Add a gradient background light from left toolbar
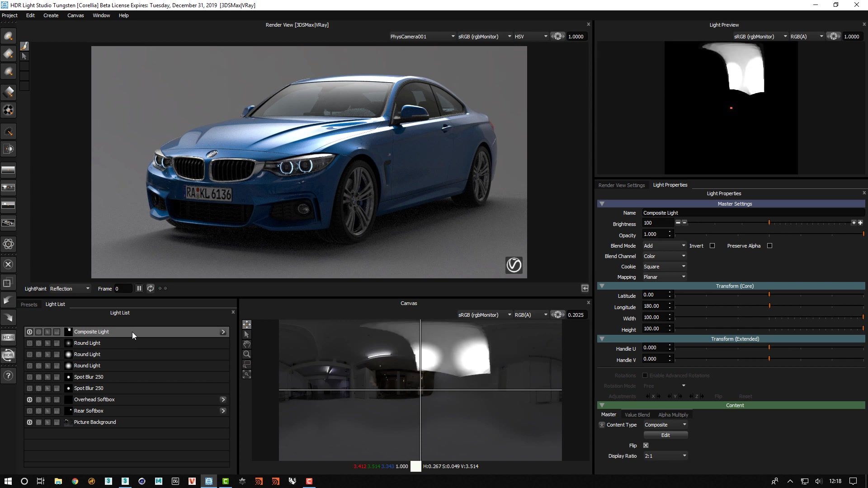Viewport: 868px width, 488px height. tap(9, 170)
